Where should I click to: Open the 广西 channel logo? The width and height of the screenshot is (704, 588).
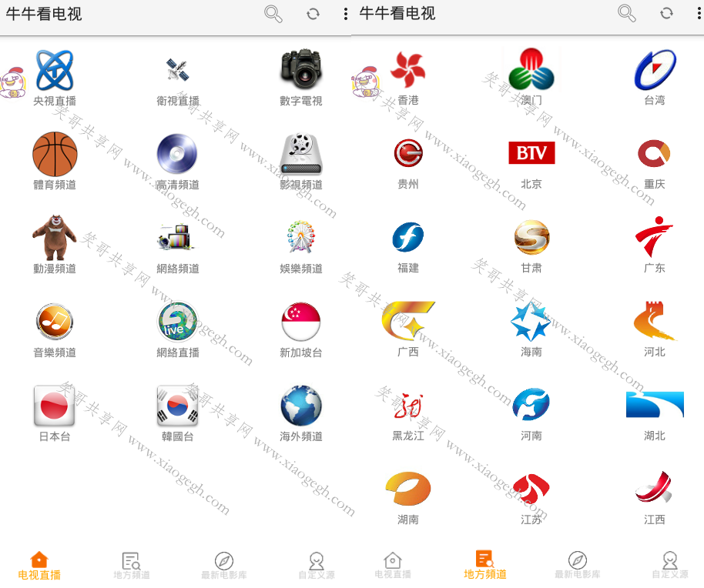tap(408, 321)
